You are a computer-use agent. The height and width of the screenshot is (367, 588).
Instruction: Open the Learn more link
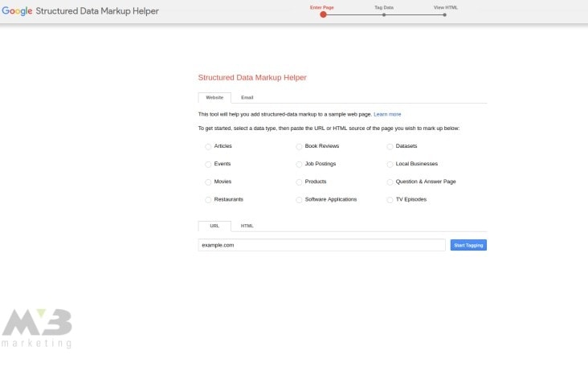387,114
